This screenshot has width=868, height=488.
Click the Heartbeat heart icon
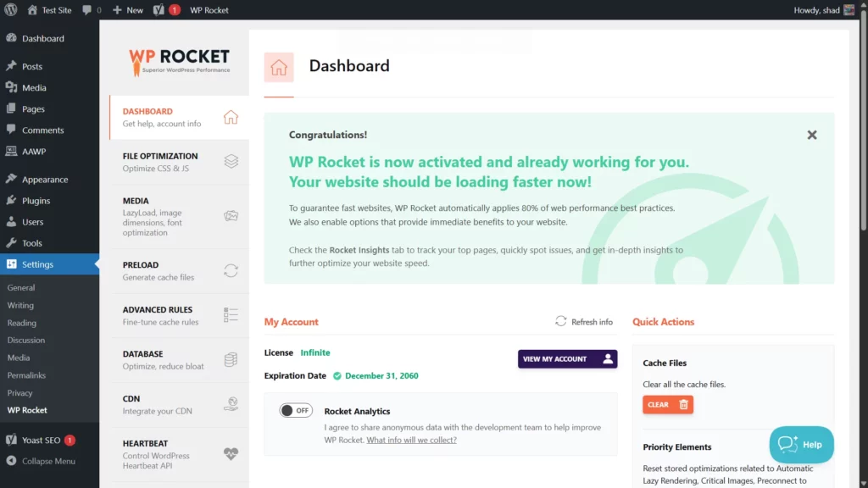coord(231,453)
